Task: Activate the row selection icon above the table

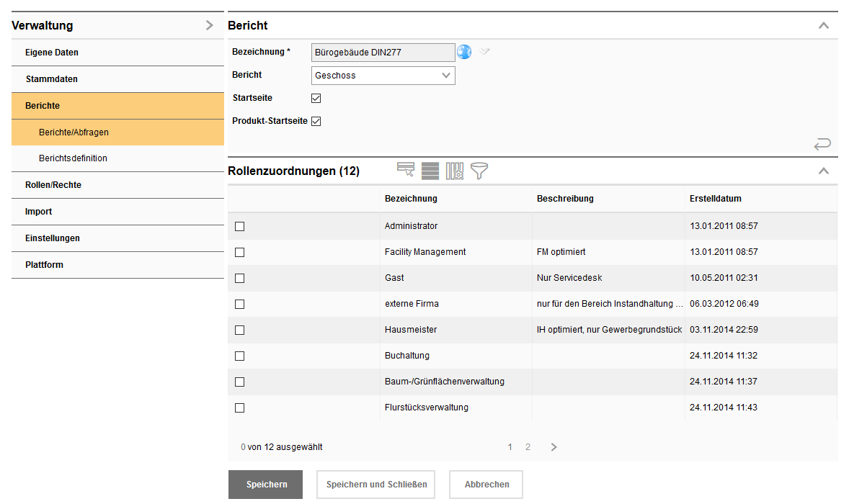Action: click(x=406, y=170)
